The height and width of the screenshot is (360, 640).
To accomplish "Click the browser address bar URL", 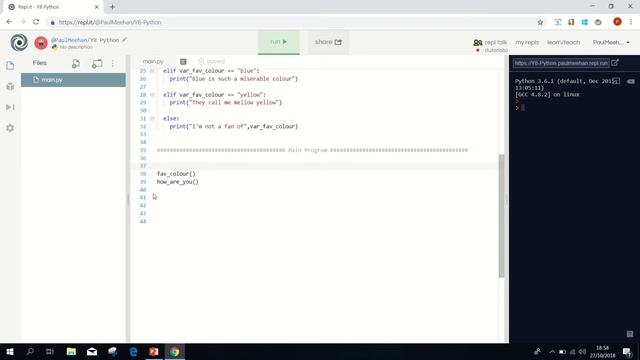I will coord(110,22).
